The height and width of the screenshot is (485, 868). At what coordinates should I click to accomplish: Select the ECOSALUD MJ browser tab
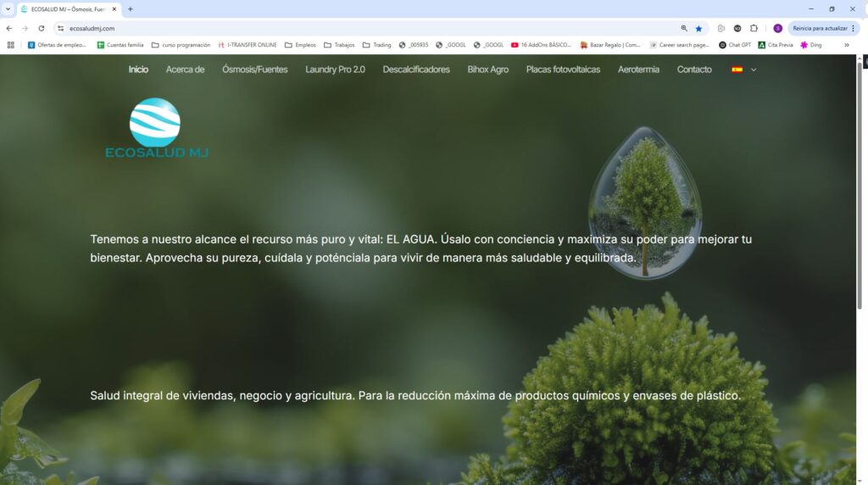point(68,9)
